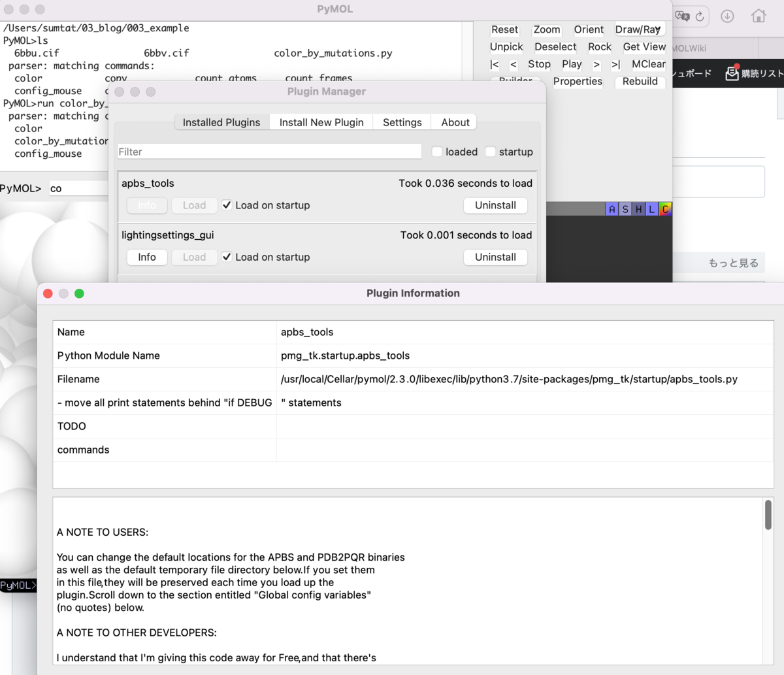Jump to the last frame with >|
Image resolution: width=784 pixels, height=675 pixels.
(615, 64)
